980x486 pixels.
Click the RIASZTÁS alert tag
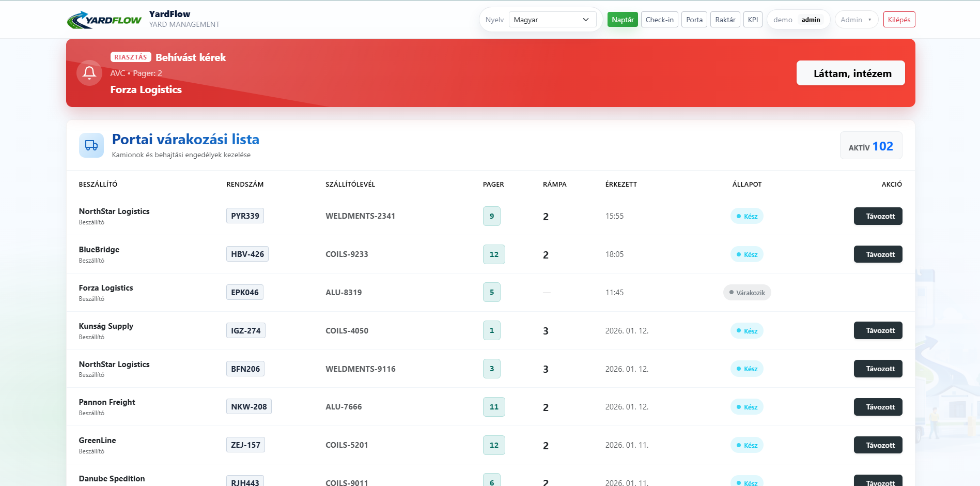click(131, 57)
